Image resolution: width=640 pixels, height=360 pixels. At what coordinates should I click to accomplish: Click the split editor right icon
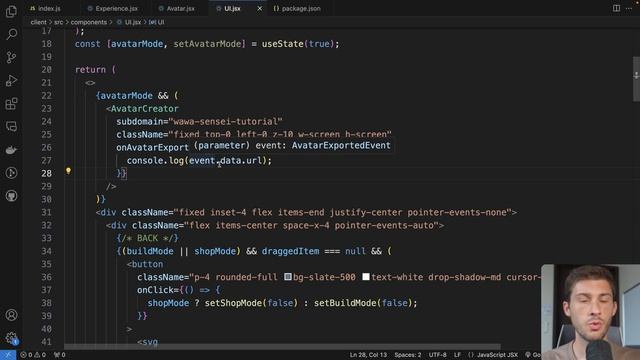616,8
